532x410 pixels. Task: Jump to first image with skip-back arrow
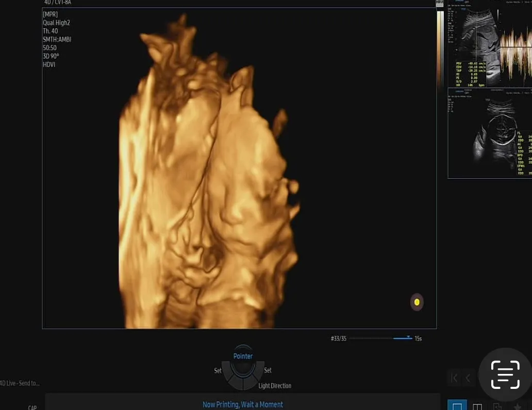coord(455,378)
